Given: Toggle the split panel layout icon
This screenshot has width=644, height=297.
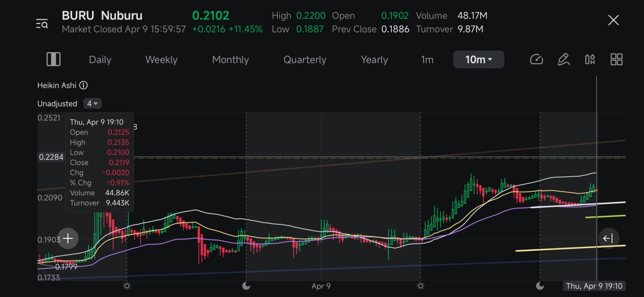Looking at the screenshot, I should 54,59.
